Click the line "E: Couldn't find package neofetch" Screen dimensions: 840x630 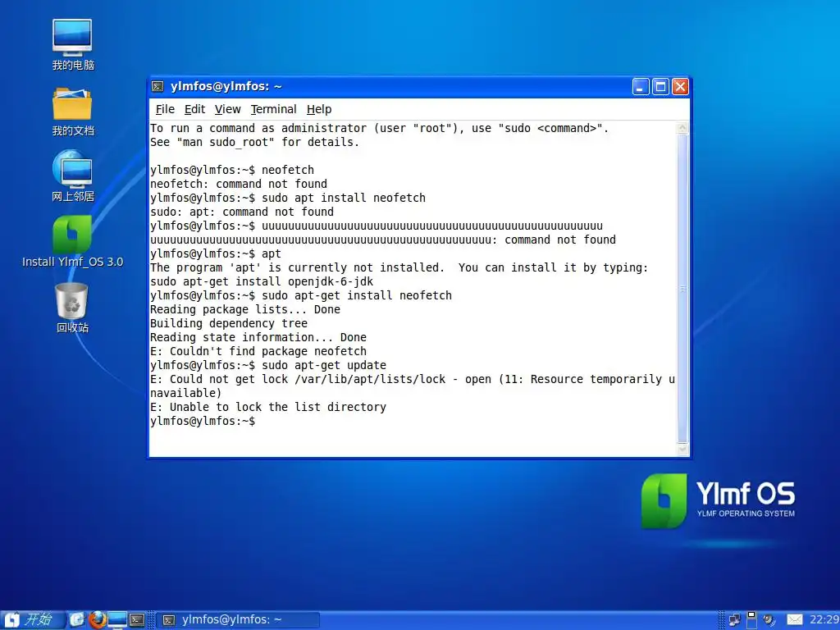coord(258,351)
